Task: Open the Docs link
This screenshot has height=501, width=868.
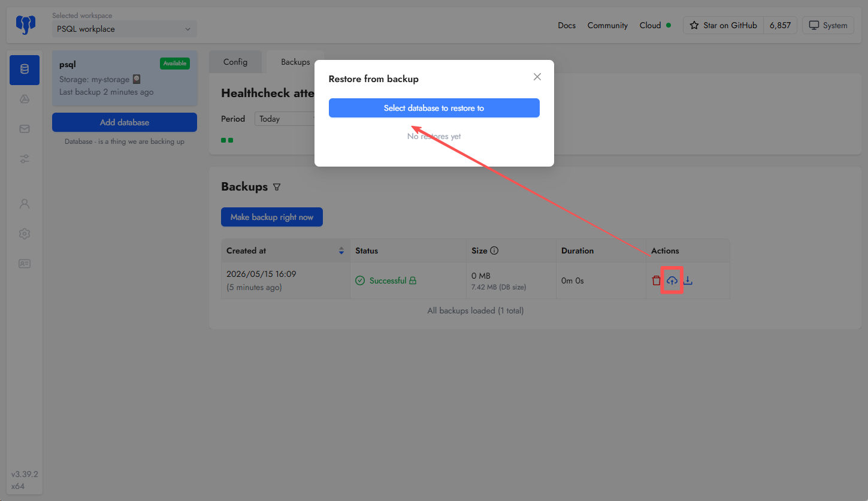Action: (567, 25)
